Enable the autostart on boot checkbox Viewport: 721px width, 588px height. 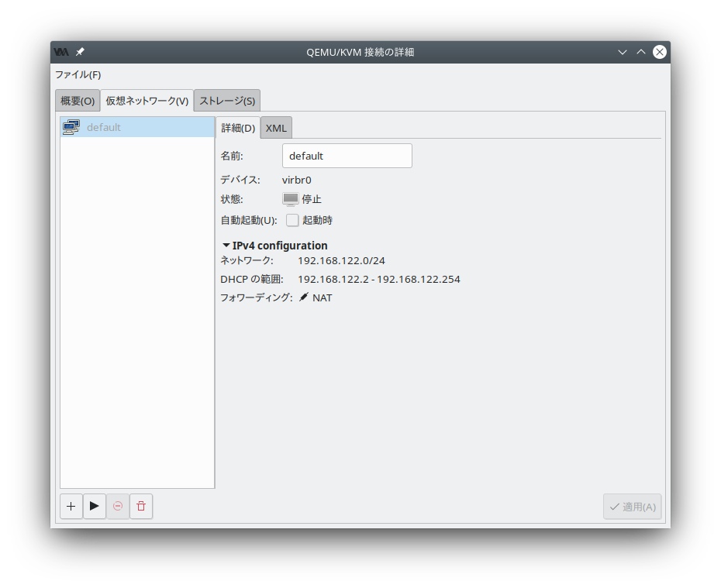[x=292, y=220]
